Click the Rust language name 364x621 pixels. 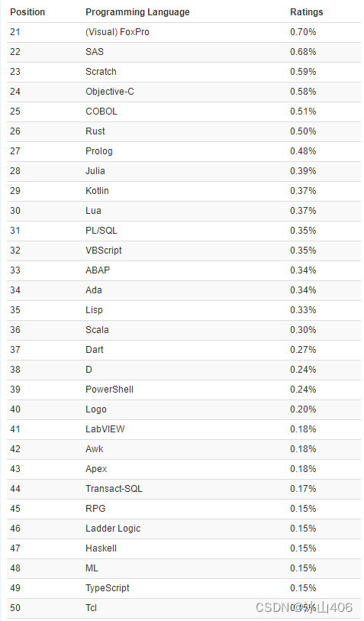coord(95,131)
